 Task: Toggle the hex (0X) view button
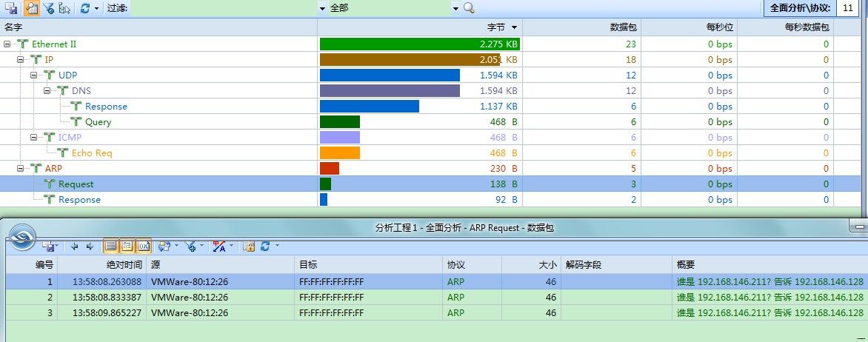pos(144,246)
